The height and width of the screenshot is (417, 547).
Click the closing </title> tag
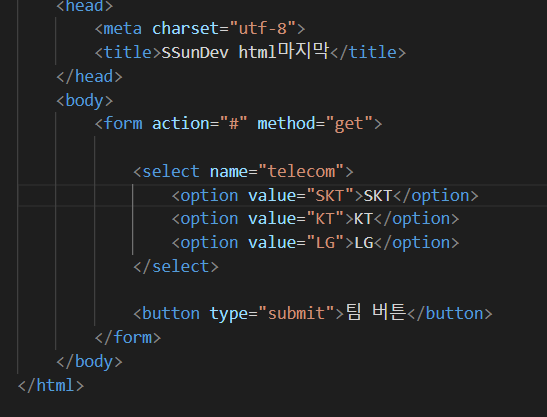(x=368, y=53)
